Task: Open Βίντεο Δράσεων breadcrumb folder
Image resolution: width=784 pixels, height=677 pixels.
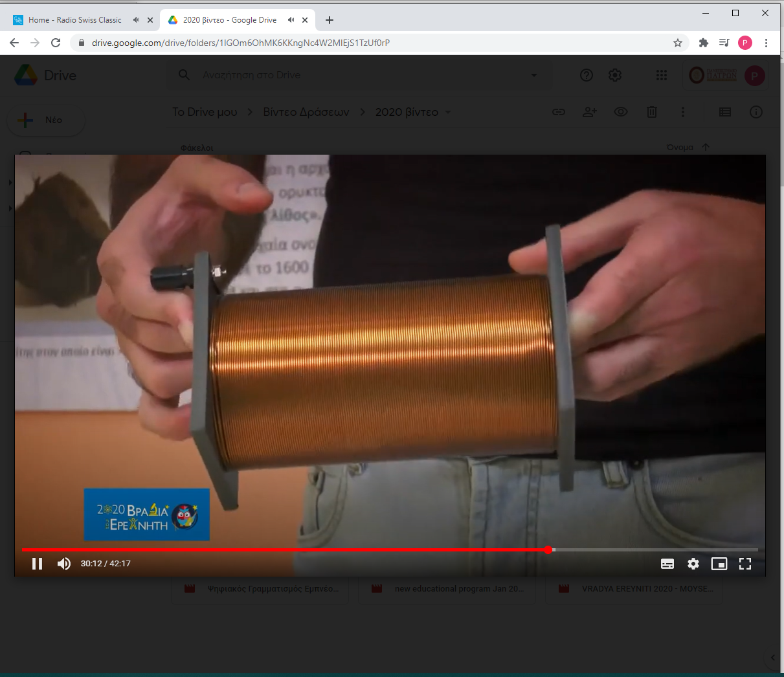Action: [x=306, y=112]
